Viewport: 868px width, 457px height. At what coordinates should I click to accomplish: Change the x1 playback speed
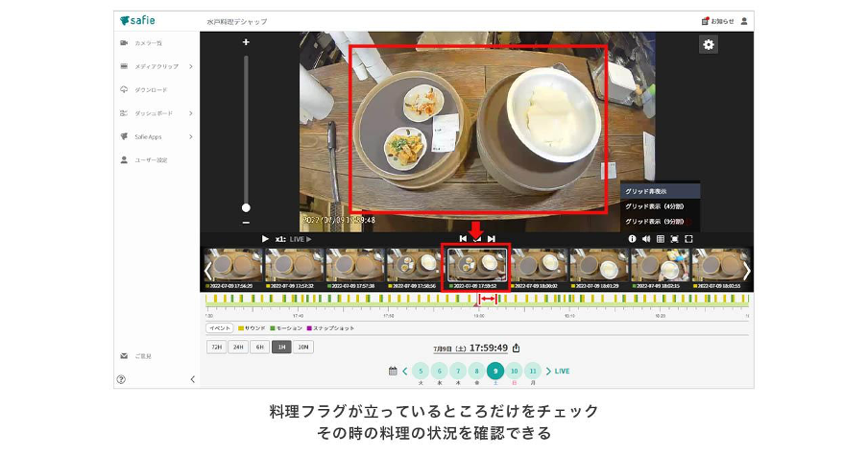pyautogui.click(x=280, y=239)
